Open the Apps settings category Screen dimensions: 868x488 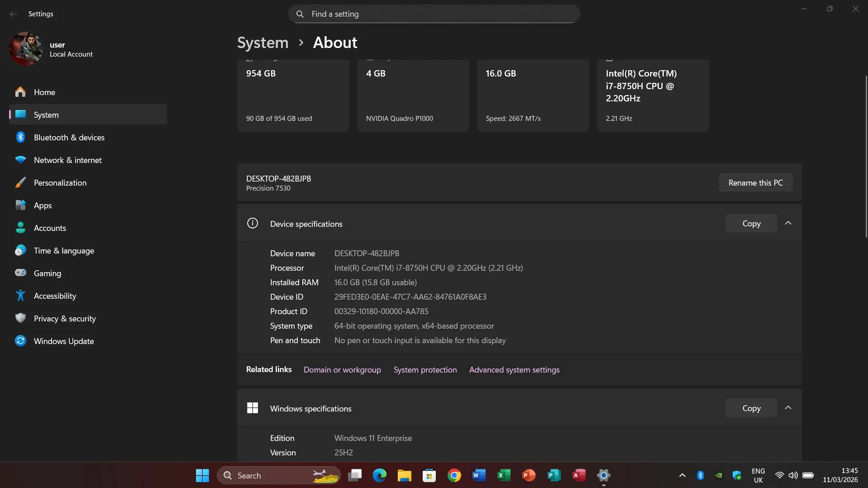click(43, 205)
